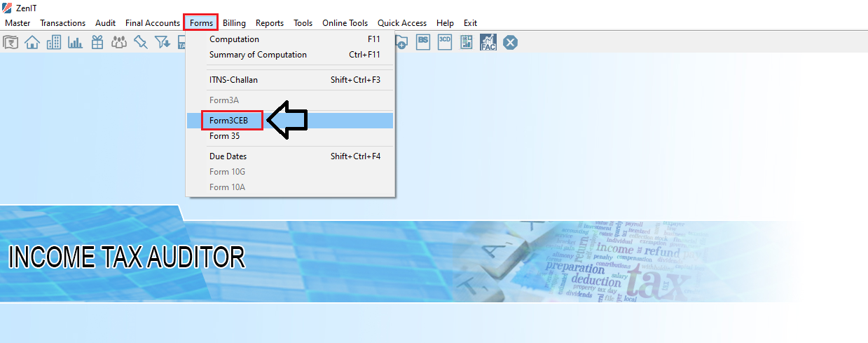Open the Transactions menu
The image size is (868, 343).
click(63, 23)
